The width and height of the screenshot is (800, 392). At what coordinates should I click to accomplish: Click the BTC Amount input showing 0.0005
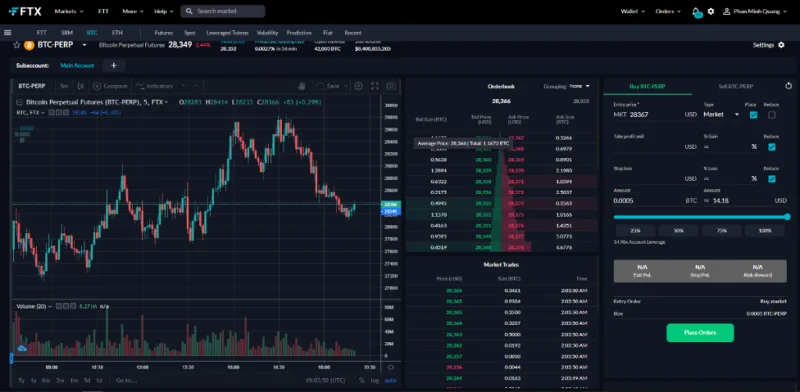648,201
